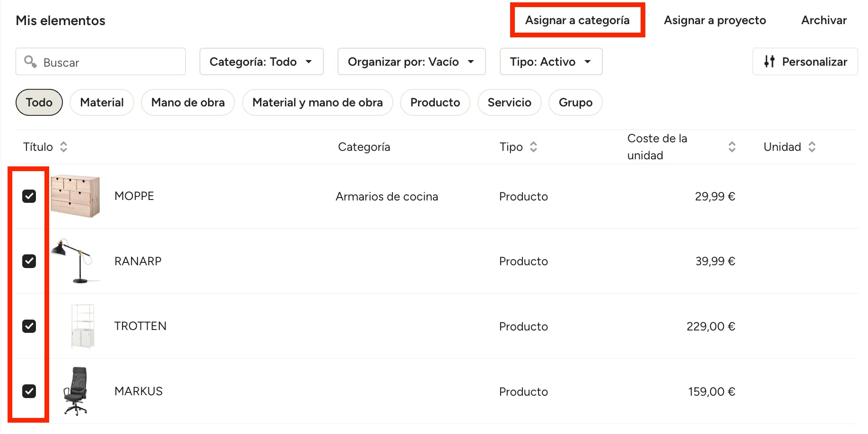This screenshot has width=868, height=434.
Task: Focus the Buscar search field
Action: [x=101, y=61]
